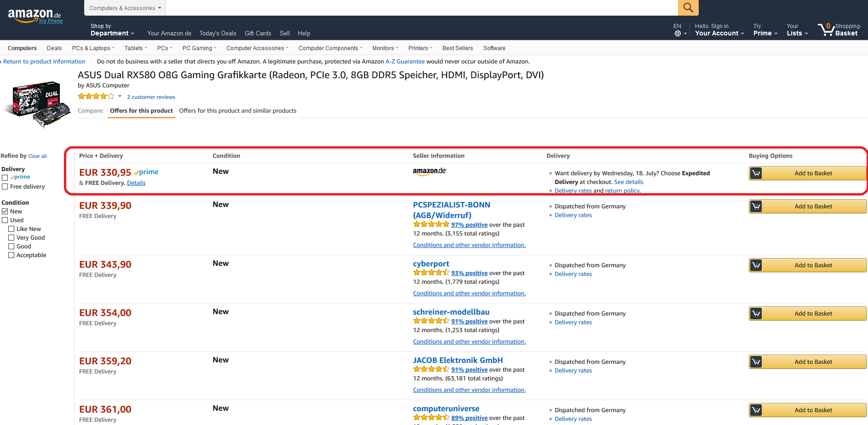
Task: Open the Printers category menu
Action: coord(420,48)
